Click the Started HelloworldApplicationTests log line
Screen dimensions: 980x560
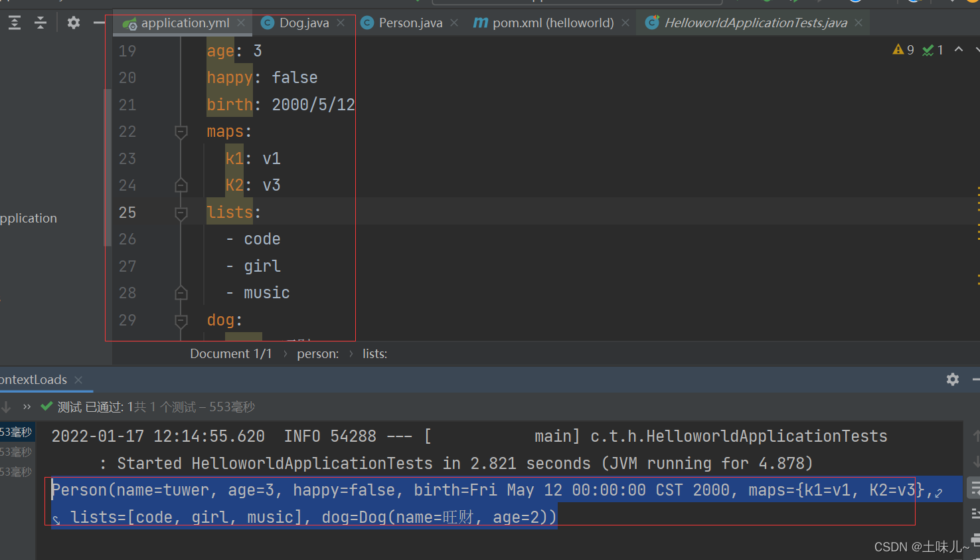[455, 464]
